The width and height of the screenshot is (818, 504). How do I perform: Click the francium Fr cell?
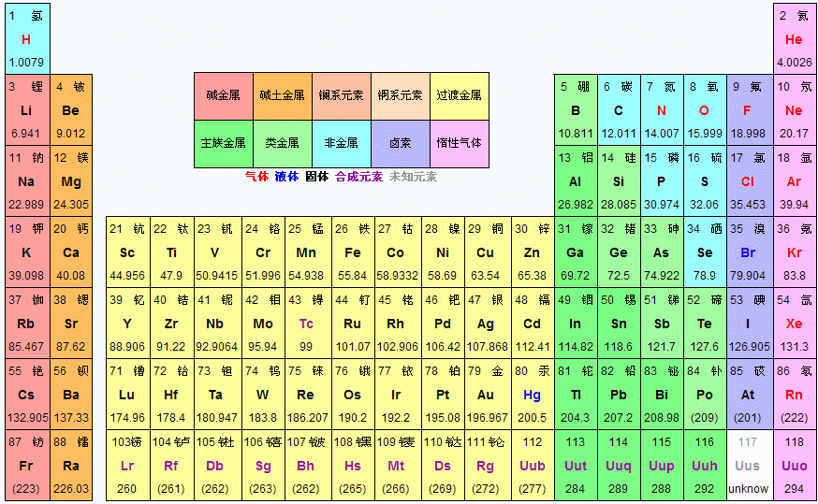(x=28, y=466)
